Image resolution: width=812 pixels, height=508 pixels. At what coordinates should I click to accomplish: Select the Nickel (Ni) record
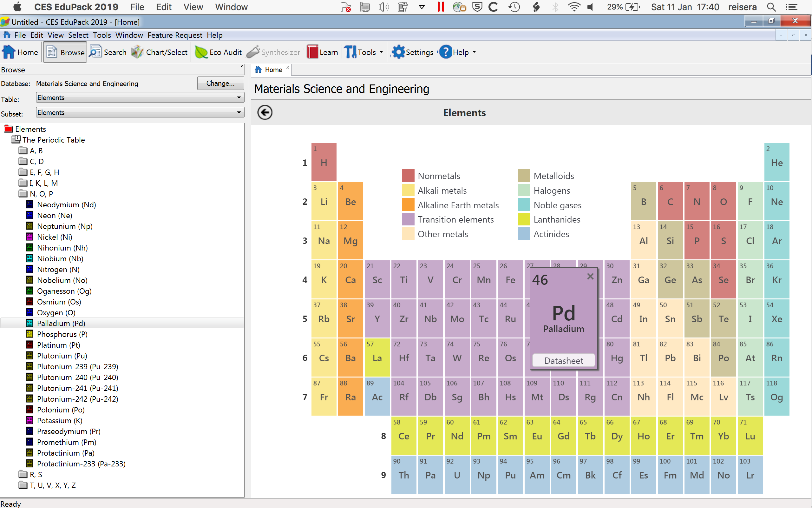54,237
